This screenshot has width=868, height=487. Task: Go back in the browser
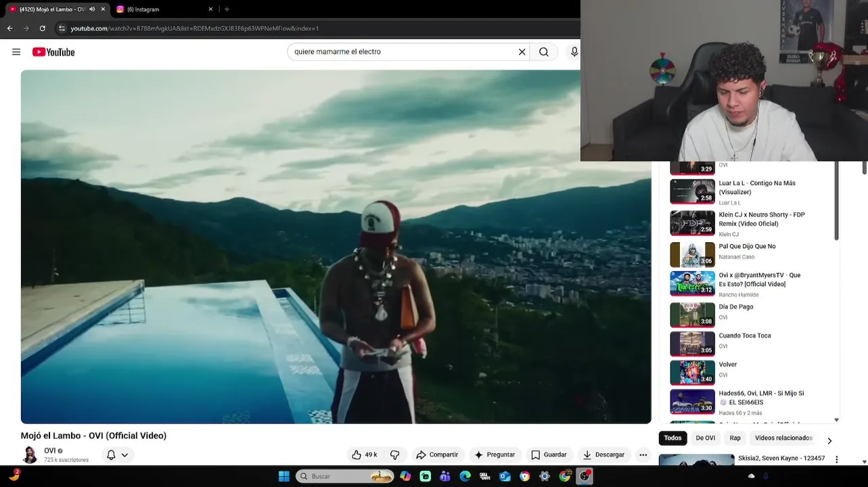[9, 28]
